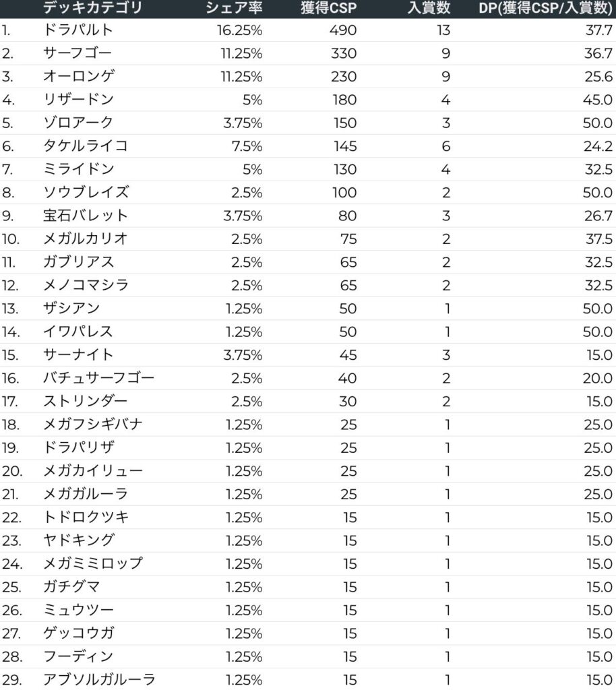The width and height of the screenshot is (616, 690).
Task: Select the 宝石バレット deck name
Action: (x=85, y=216)
